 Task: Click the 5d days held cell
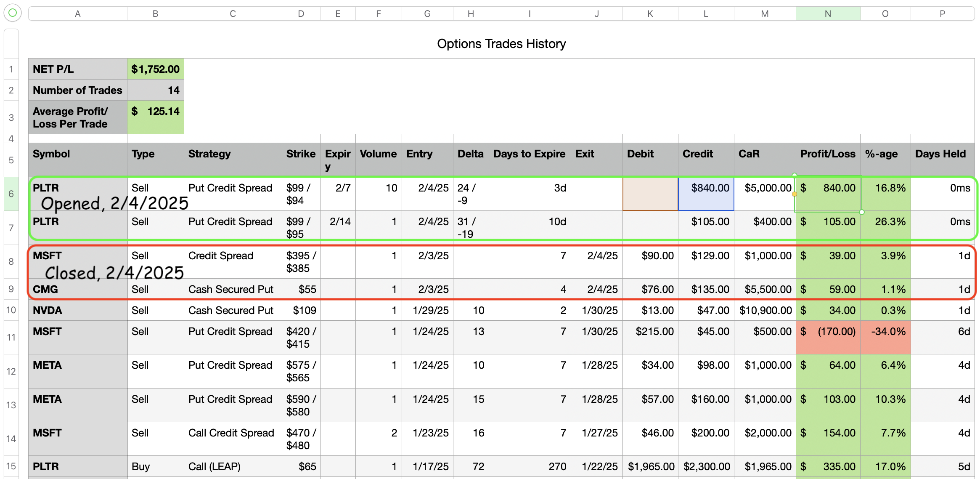pyautogui.click(x=943, y=466)
